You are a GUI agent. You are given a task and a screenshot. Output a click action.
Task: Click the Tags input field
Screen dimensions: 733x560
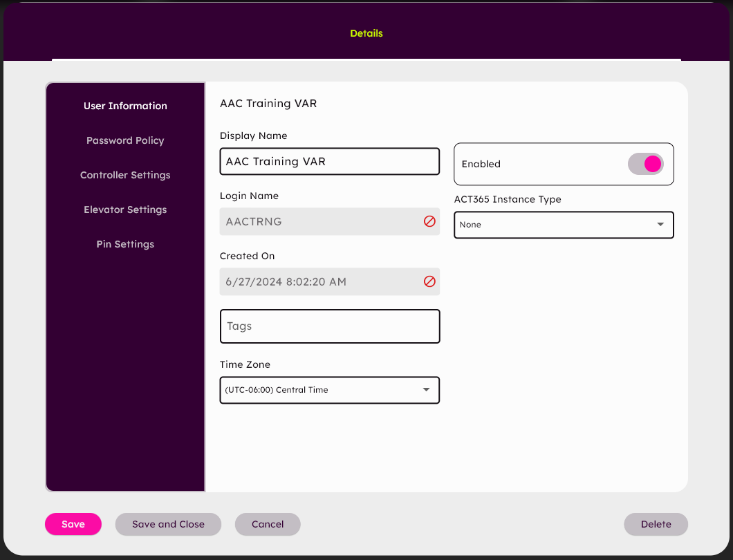329,326
